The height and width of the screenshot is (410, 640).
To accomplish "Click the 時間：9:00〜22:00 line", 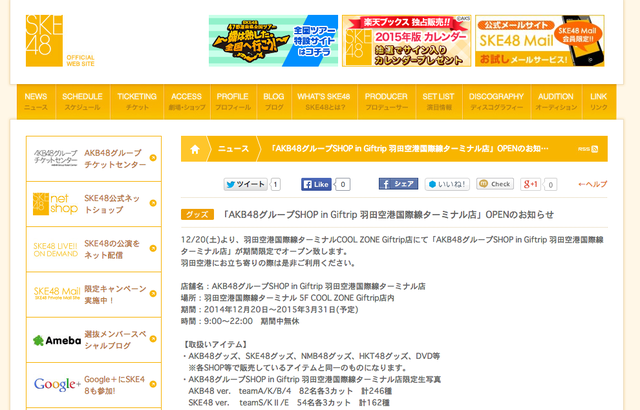I will coord(240,321).
